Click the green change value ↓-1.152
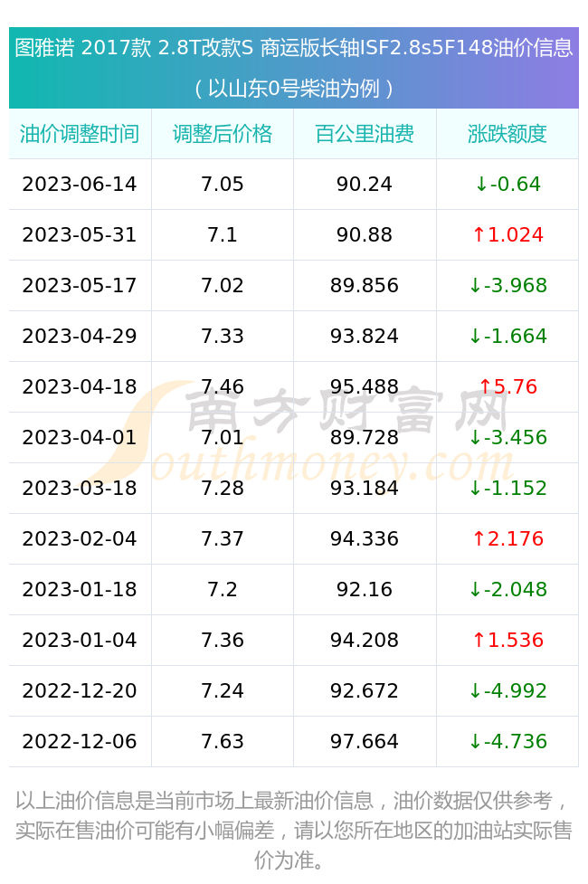Viewport: 588px width, 884px height. 508,489
